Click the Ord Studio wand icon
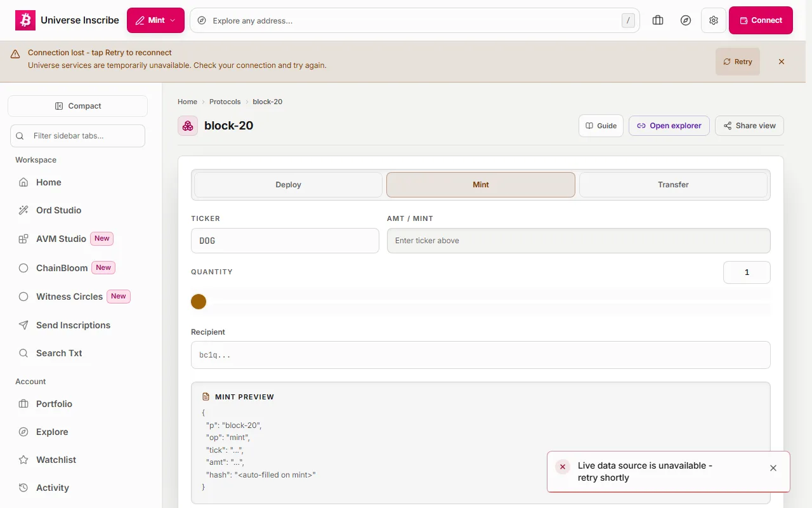Viewport: 812px width, 508px height. (23, 210)
